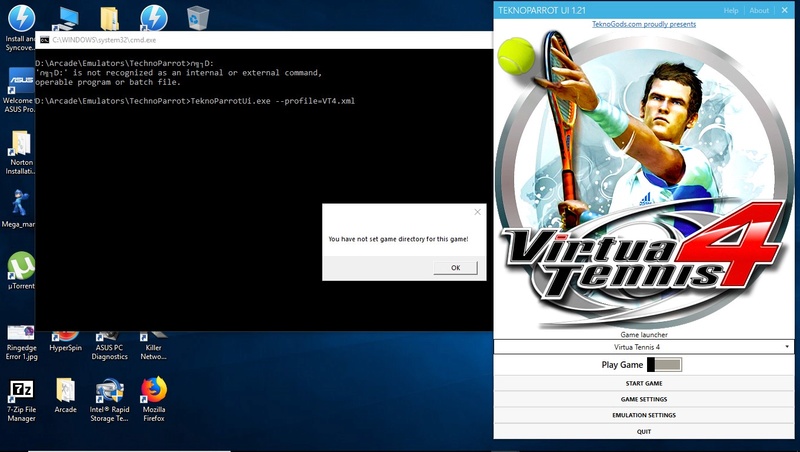The image size is (800, 452).
Task: Click the Game launcher label
Action: (644, 335)
